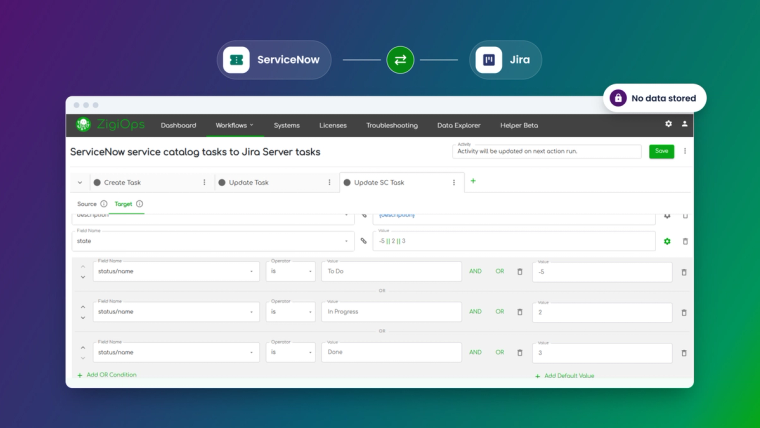The height and width of the screenshot is (428, 760).
Task: Click green gear icon for state mapping
Action: tap(667, 241)
